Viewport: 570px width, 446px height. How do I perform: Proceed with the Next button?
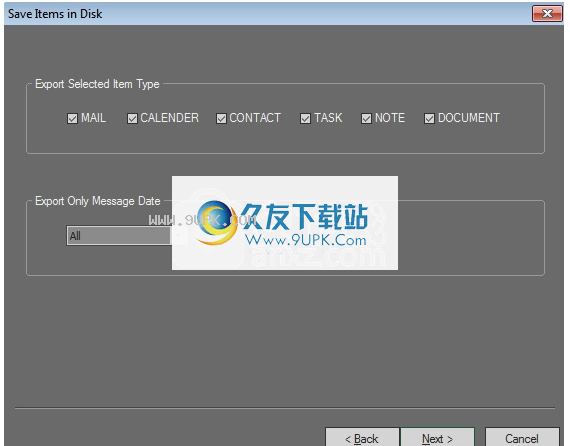tap(437, 437)
